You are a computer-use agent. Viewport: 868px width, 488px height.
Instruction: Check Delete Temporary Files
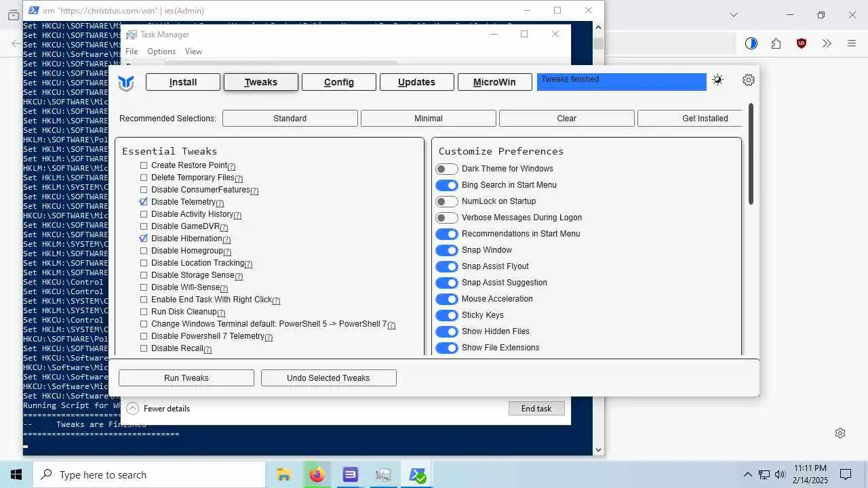tap(144, 178)
